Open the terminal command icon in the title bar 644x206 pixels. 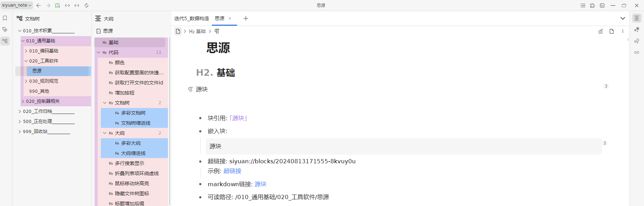pos(602,5)
